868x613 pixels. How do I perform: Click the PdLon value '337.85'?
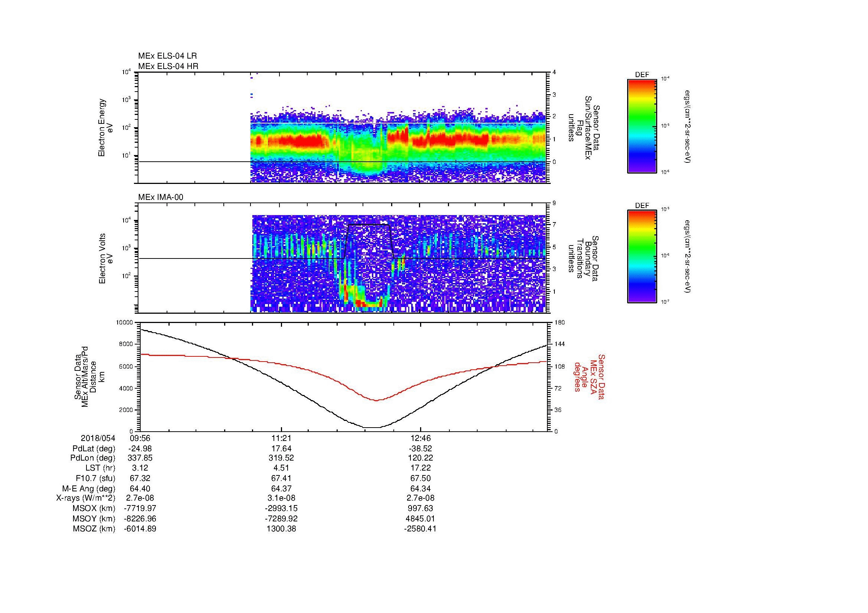click(x=140, y=458)
